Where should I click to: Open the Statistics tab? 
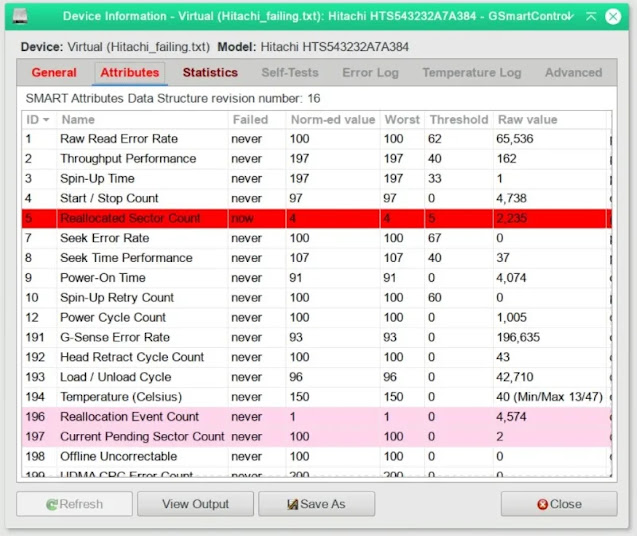(x=210, y=73)
